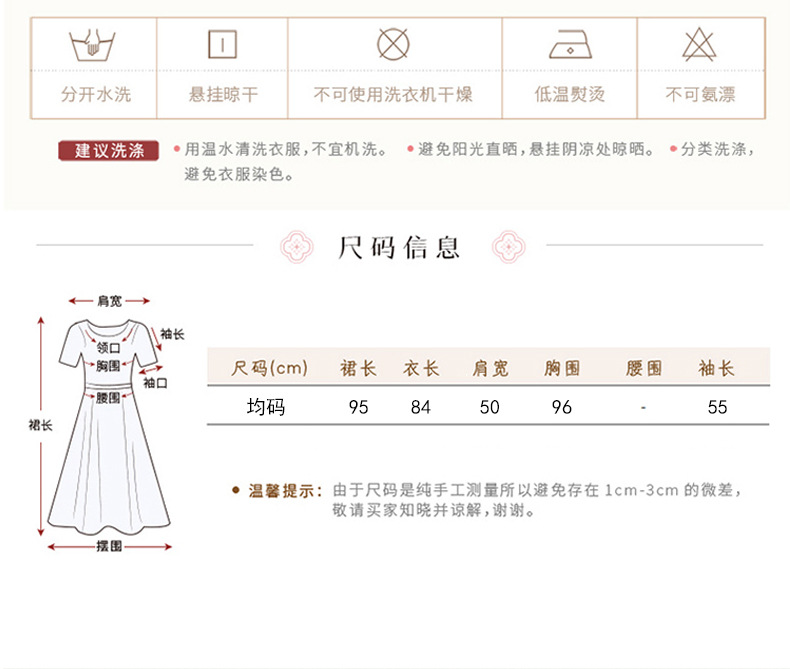Click the 分开水洗 caption text
Screen dimensions: 790x669
96,94
